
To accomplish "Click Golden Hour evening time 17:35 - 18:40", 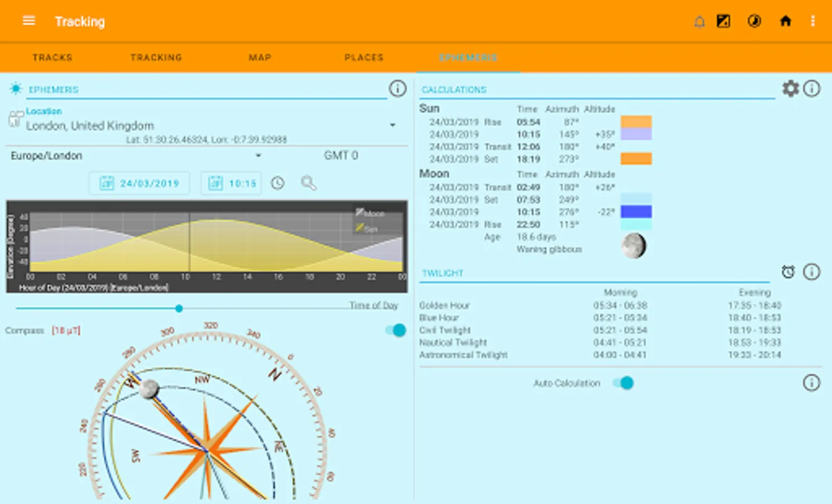I will pyautogui.click(x=755, y=305).
